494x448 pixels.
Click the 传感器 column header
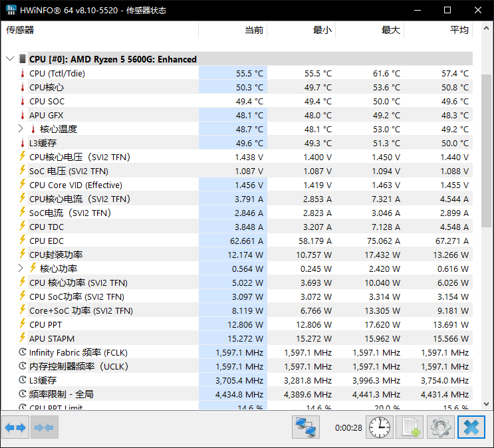20,31
